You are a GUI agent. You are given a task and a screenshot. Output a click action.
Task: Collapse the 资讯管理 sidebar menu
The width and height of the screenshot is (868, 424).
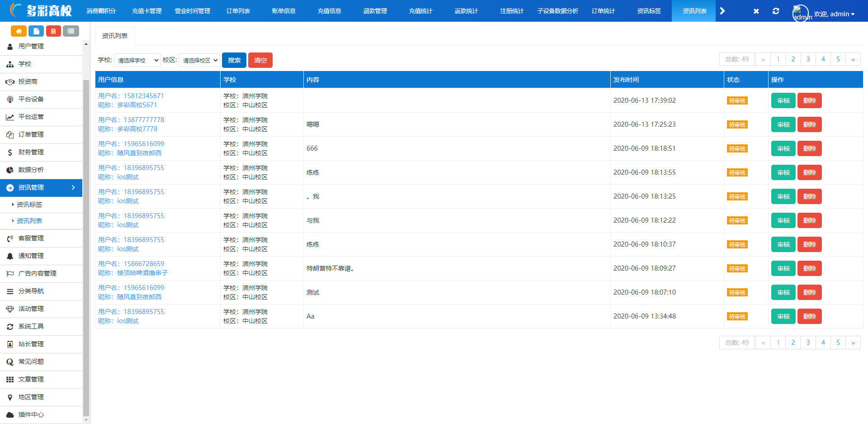(41, 187)
